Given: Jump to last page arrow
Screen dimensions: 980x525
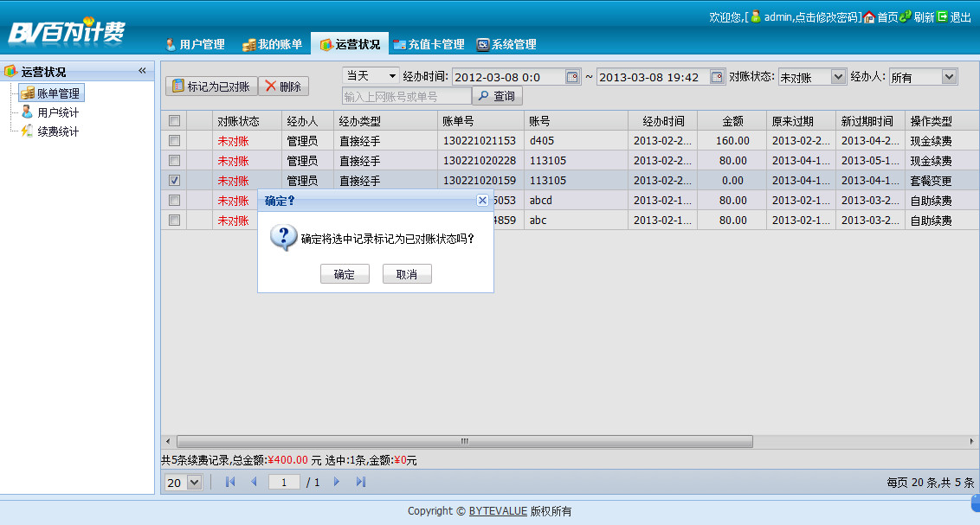Looking at the screenshot, I should pyautogui.click(x=361, y=482).
